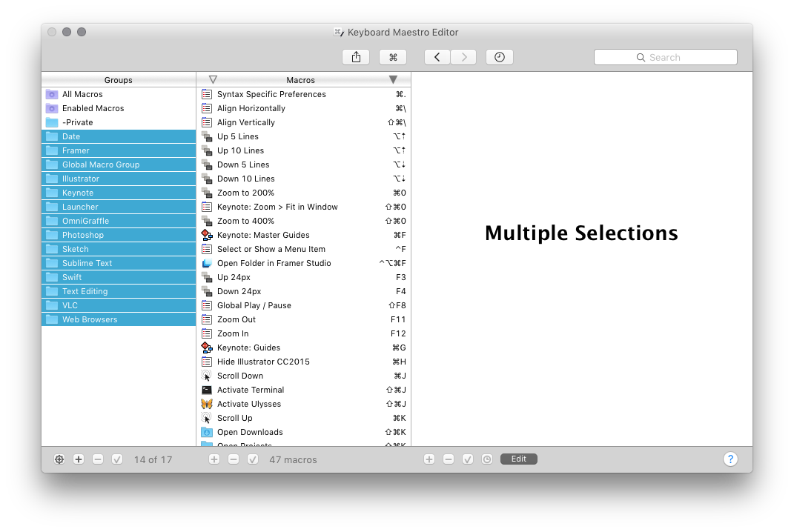Click the Keynote: Guides macro icon
Screen dimensions: 794x532
pyautogui.click(x=207, y=348)
